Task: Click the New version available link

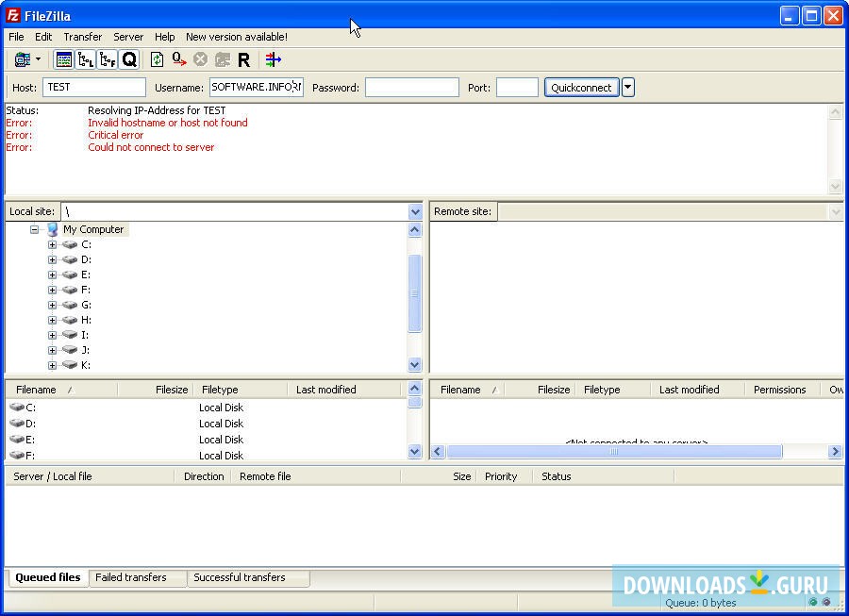Action: (237, 37)
